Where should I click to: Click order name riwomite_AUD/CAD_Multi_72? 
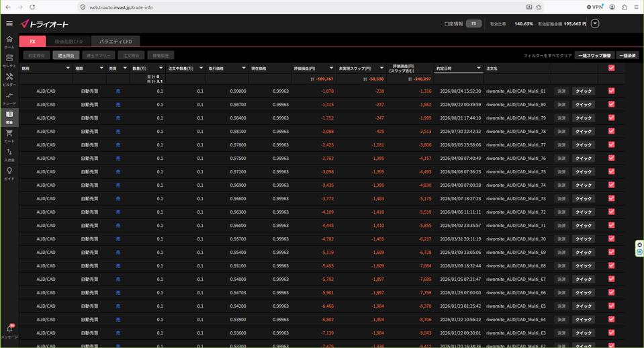click(516, 212)
